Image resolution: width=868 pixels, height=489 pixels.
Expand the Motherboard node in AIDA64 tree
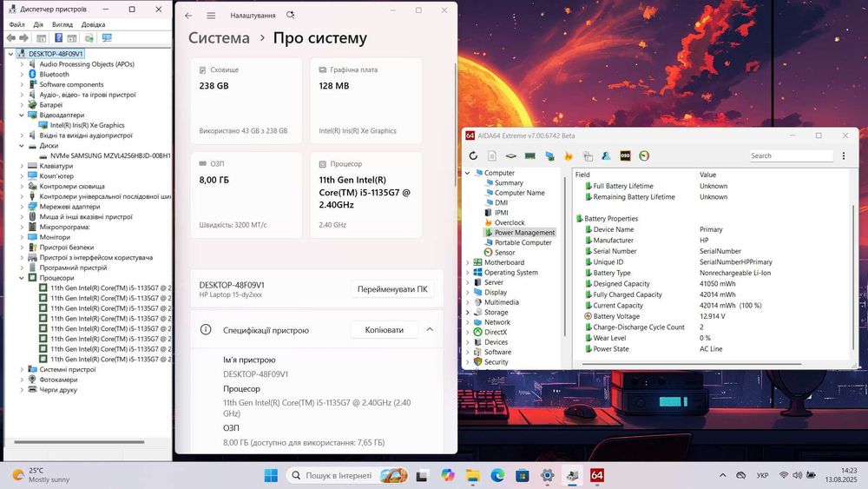[468, 262]
